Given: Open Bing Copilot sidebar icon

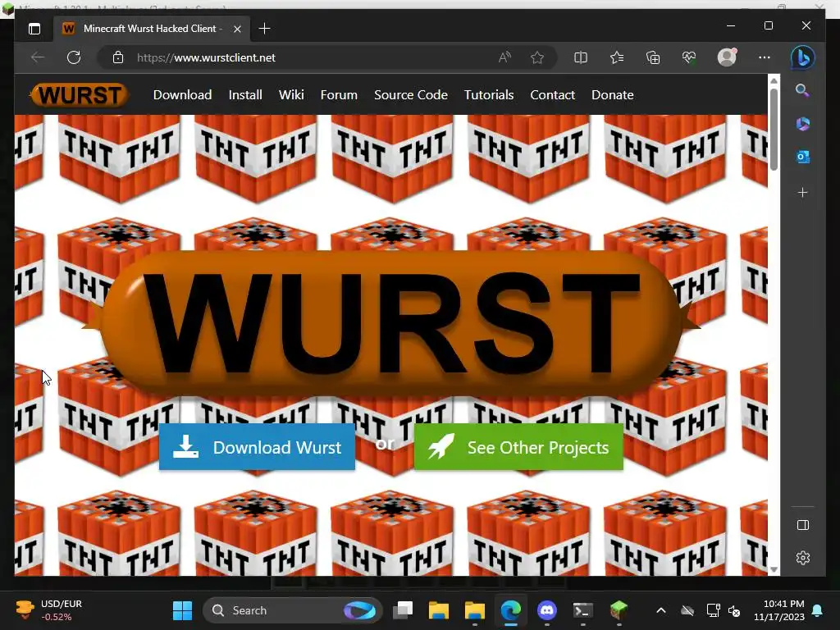Looking at the screenshot, I should pos(802,57).
